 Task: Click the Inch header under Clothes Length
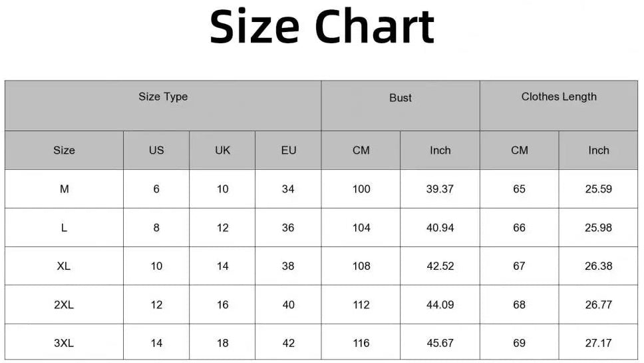coord(598,151)
